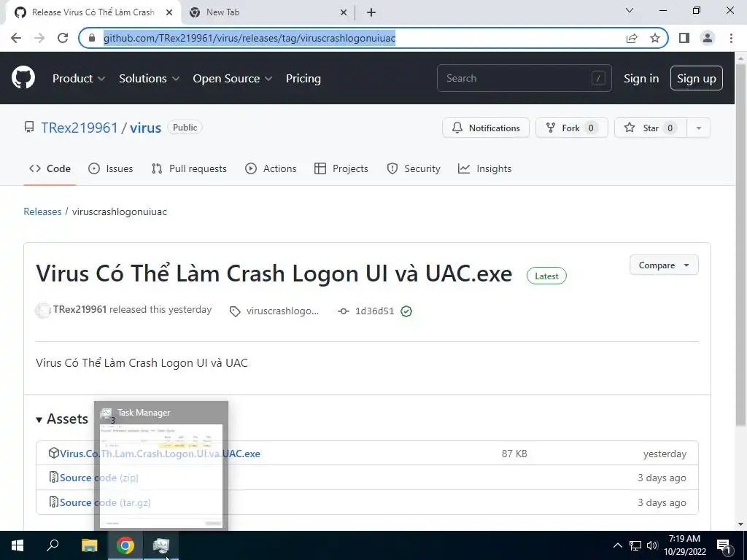The image size is (747, 560).
Task: Switch to the Actions tab
Action: tap(271, 168)
